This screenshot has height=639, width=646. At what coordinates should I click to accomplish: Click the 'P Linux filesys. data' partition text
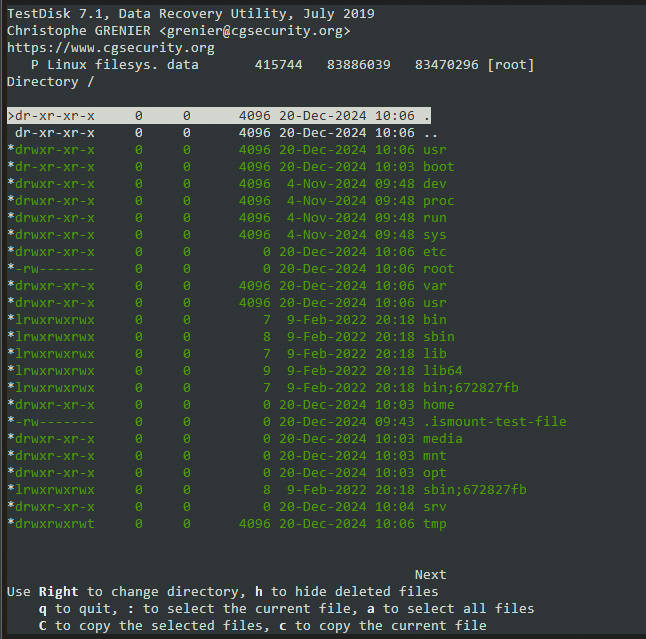coord(115,65)
